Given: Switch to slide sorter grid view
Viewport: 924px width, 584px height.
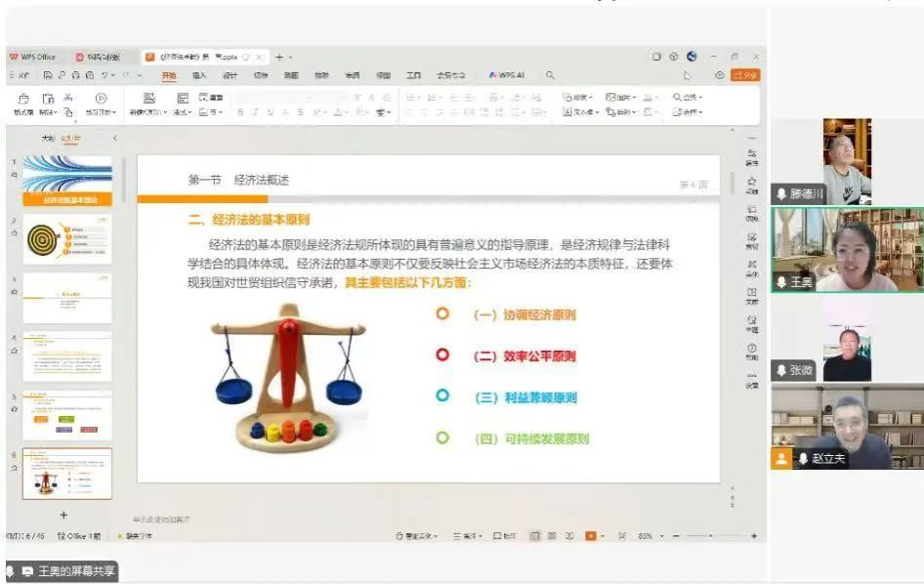Looking at the screenshot, I should tap(552, 536).
